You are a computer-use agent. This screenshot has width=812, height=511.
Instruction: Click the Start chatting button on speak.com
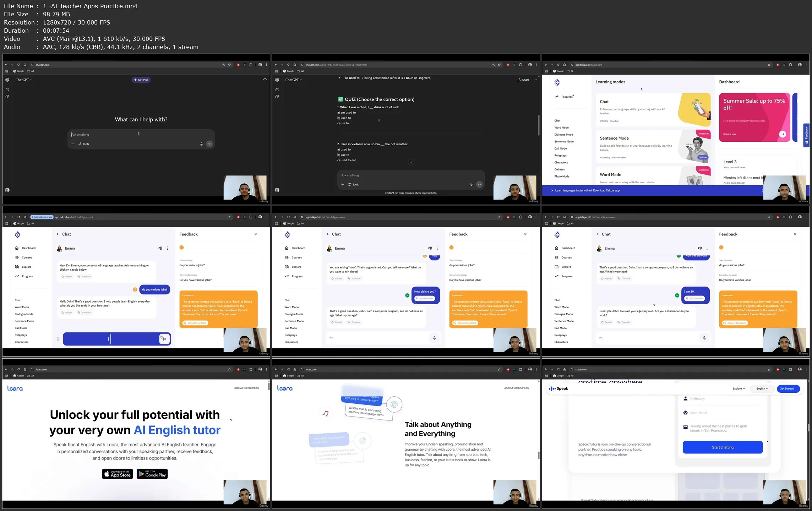tap(723, 447)
